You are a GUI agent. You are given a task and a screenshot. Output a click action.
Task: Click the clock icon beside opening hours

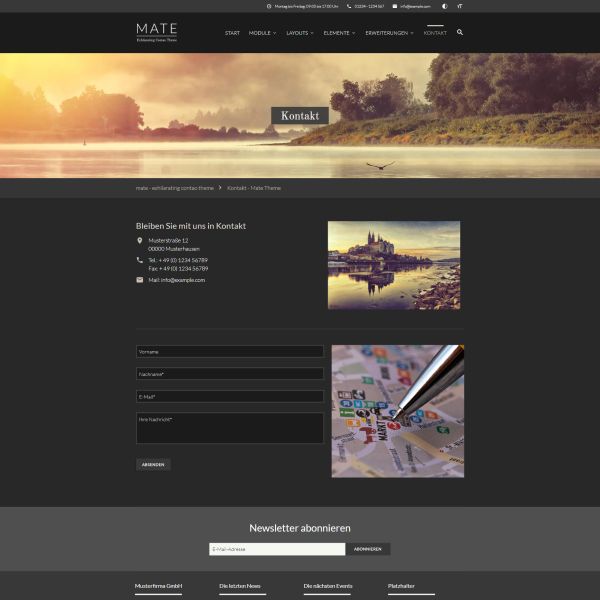269,6
